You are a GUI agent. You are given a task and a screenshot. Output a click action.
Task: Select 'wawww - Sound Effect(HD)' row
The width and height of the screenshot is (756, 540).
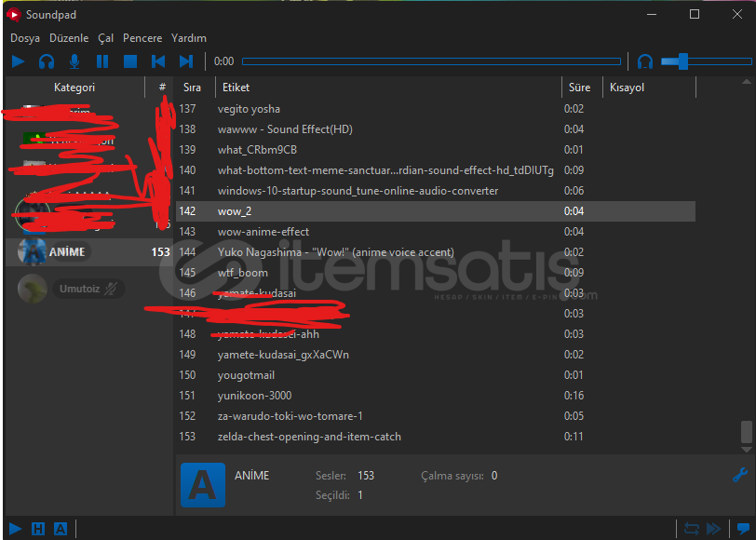point(436,129)
